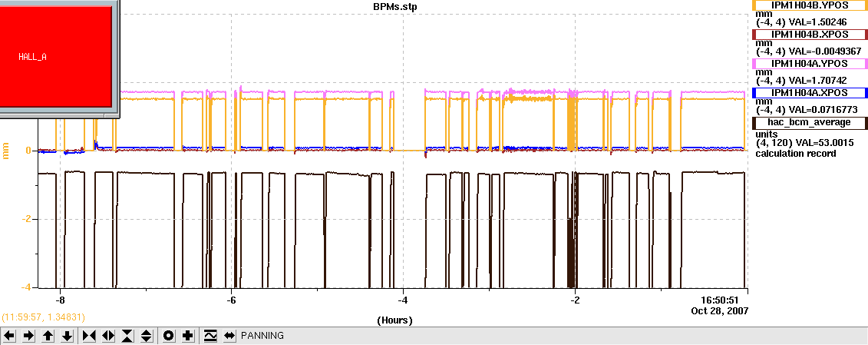Click the VAL=1.50246 reading
The image size is (868, 345).
coord(817,22)
